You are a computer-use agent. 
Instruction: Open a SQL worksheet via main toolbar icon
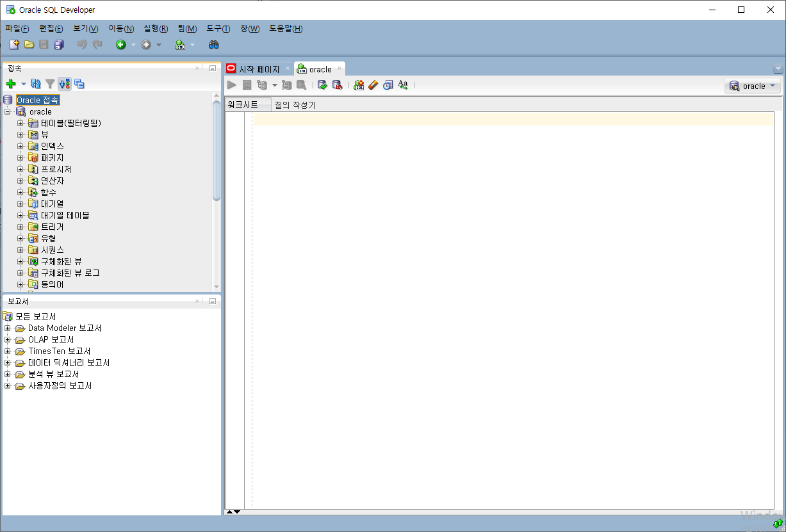coord(180,45)
